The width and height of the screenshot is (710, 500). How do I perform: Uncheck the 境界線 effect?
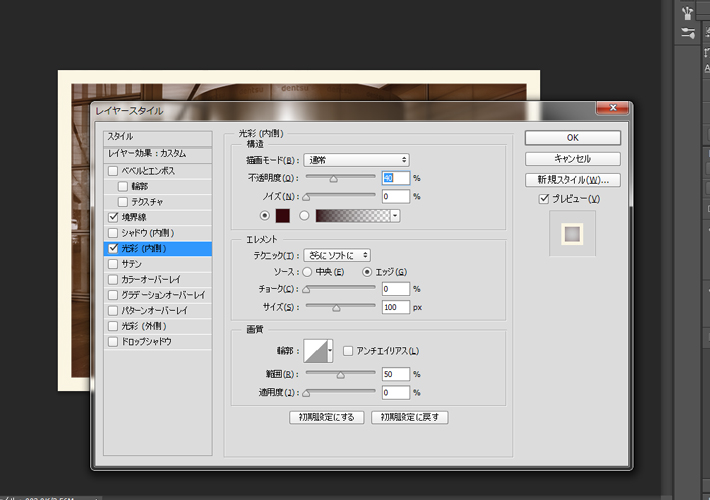point(113,217)
